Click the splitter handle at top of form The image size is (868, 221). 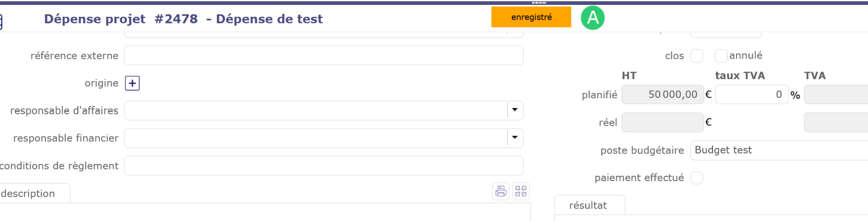pyautogui.click(x=539, y=3)
